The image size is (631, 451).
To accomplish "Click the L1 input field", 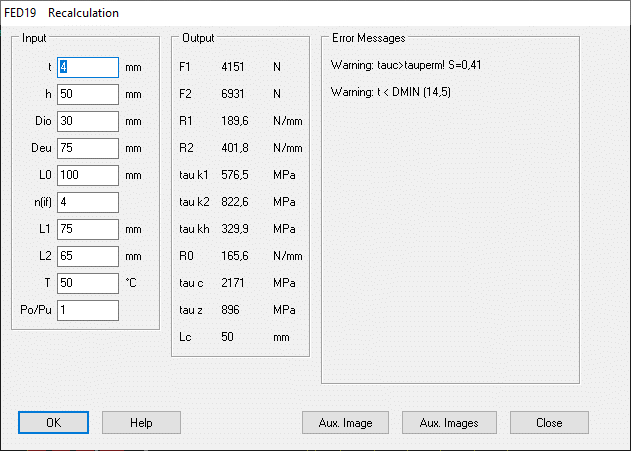I will 88,229.
